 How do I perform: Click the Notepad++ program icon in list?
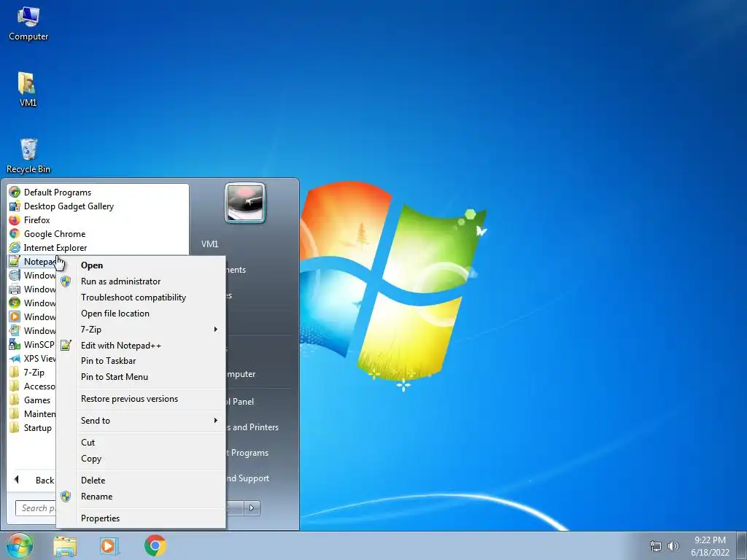(x=15, y=262)
